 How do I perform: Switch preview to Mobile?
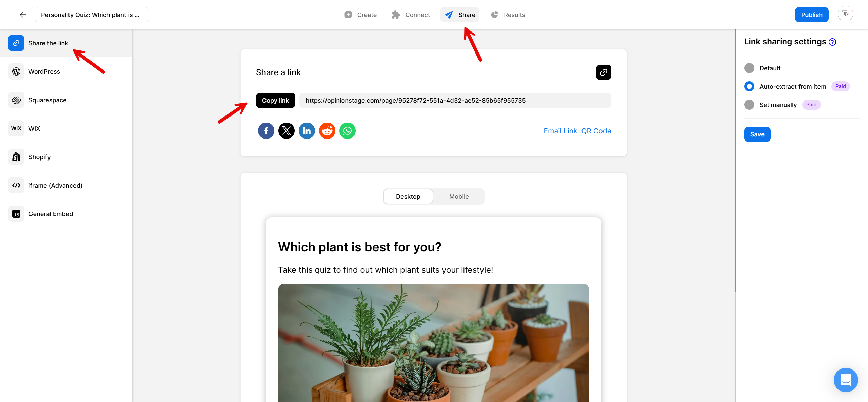pyautogui.click(x=459, y=197)
